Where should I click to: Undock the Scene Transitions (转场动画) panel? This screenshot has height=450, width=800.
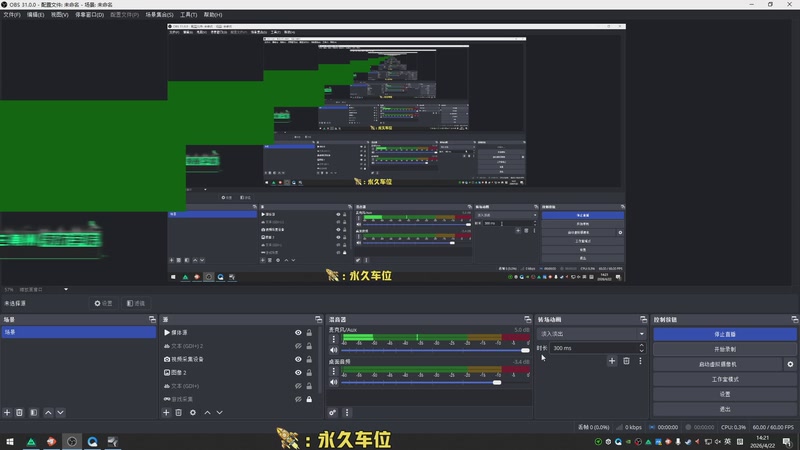(643, 319)
